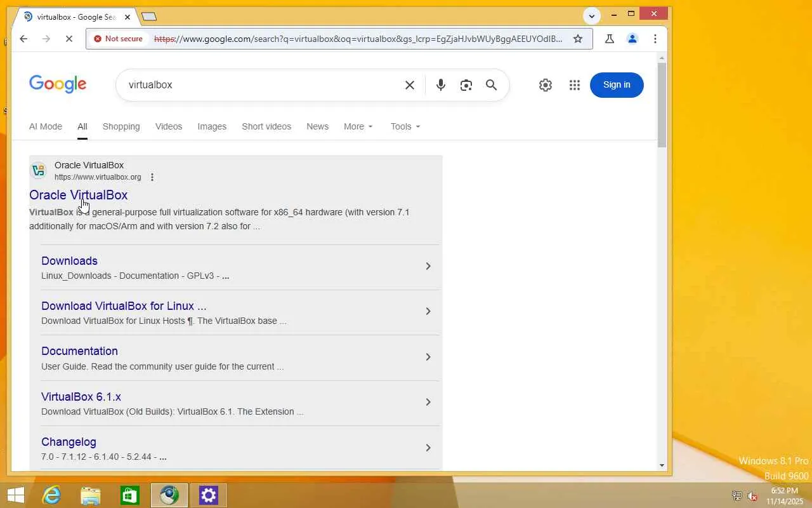This screenshot has width=812, height=508.
Task: Expand the Download VirtualBox for Linux chevron
Action: pyautogui.click(x=428, y=311)
